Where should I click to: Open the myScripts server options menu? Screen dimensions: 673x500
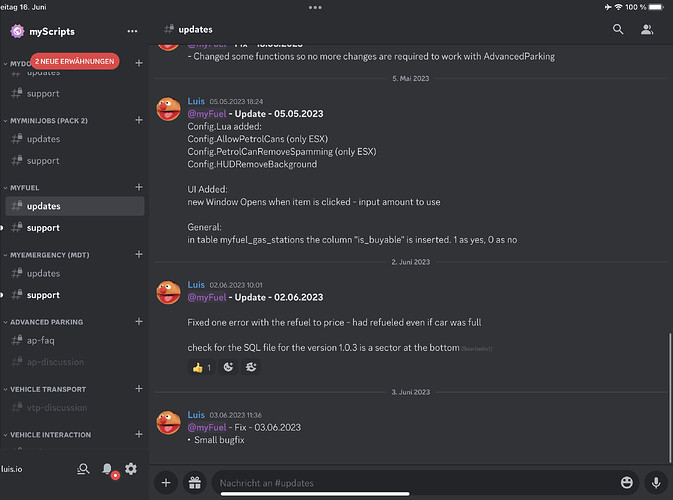[x=132, y=31]
